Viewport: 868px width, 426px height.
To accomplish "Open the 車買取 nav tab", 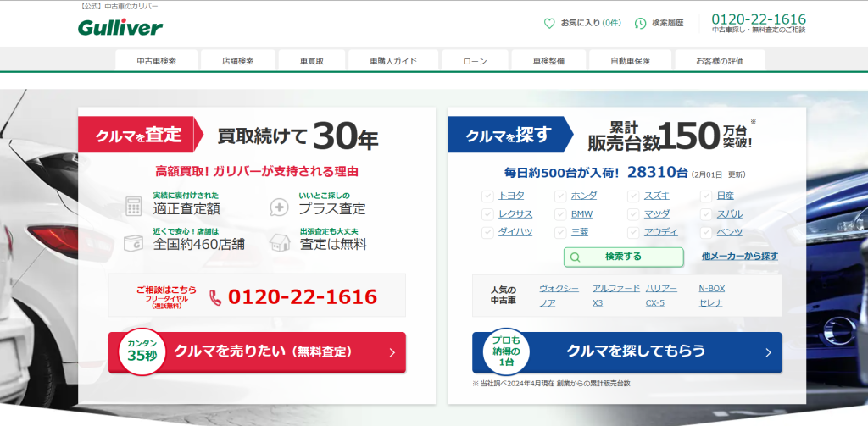I will [x=312, y=60].
